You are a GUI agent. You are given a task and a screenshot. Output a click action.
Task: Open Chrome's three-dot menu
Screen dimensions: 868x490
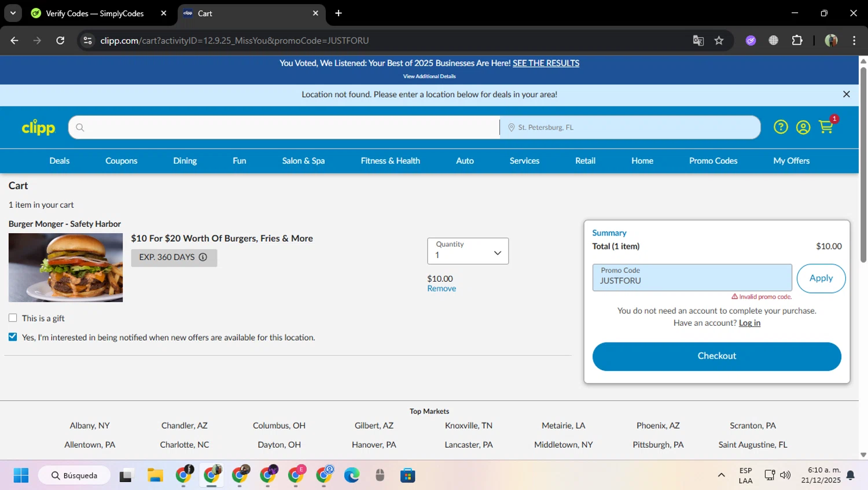point(854,40)
